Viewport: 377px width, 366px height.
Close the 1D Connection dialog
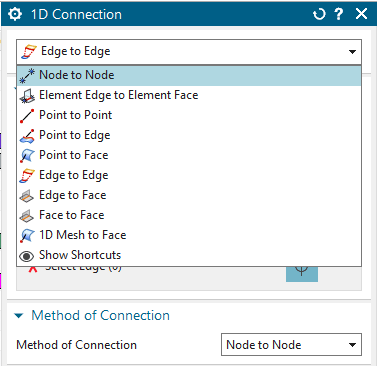point(361,14)
